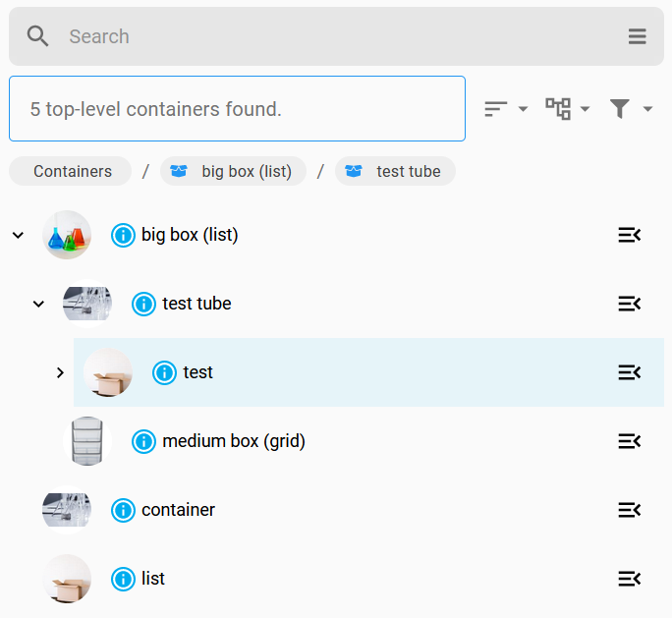The height and width of the screenshot is (618, 672).
Task: Click the info icon beside list
Action: click(x=123, y=579)
